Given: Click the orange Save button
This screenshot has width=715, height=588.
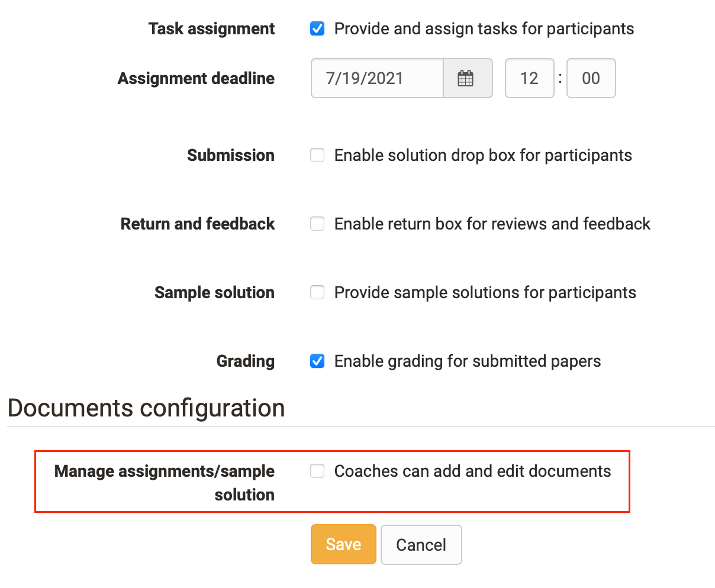Looking at the screenshot, I should [343, 544].
